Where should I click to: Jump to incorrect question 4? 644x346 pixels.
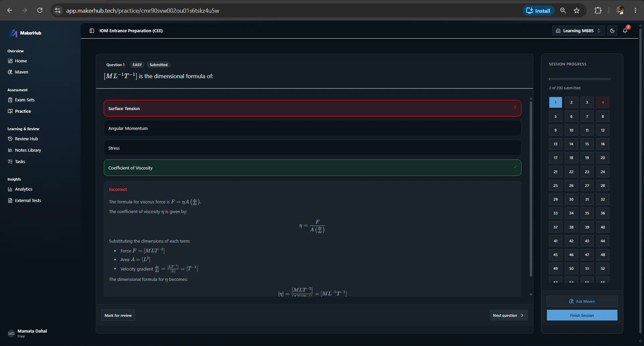point(603,102)
